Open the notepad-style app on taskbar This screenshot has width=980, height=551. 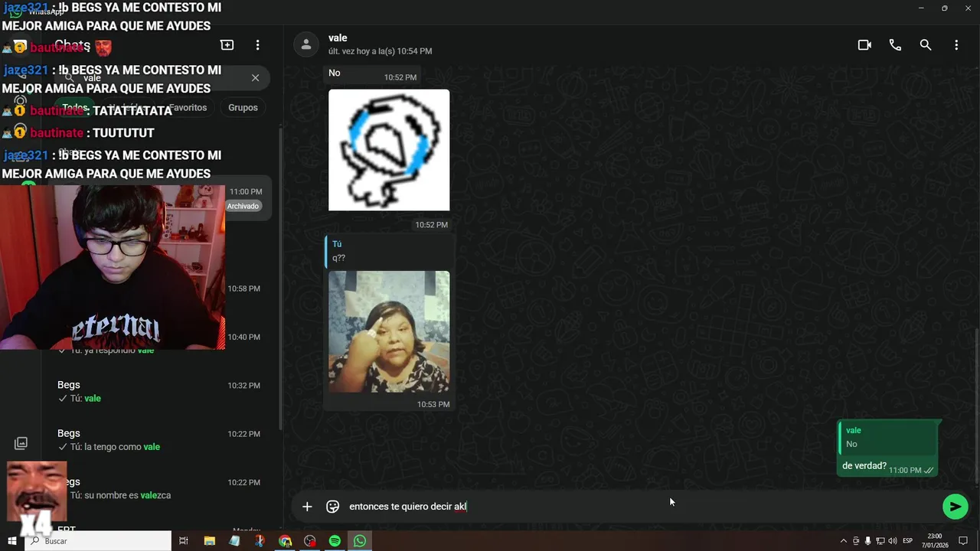tap(234, 541)
